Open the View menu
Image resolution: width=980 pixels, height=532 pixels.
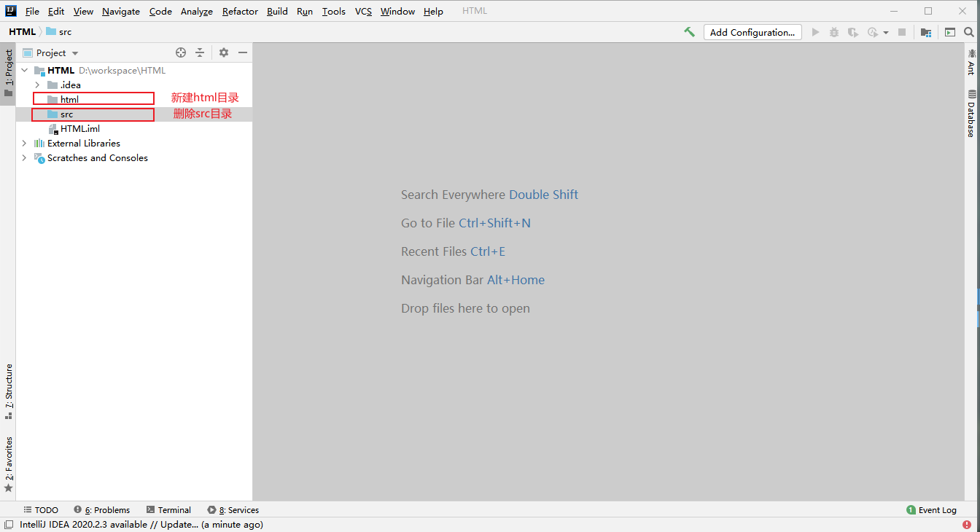tap(83, 11)
